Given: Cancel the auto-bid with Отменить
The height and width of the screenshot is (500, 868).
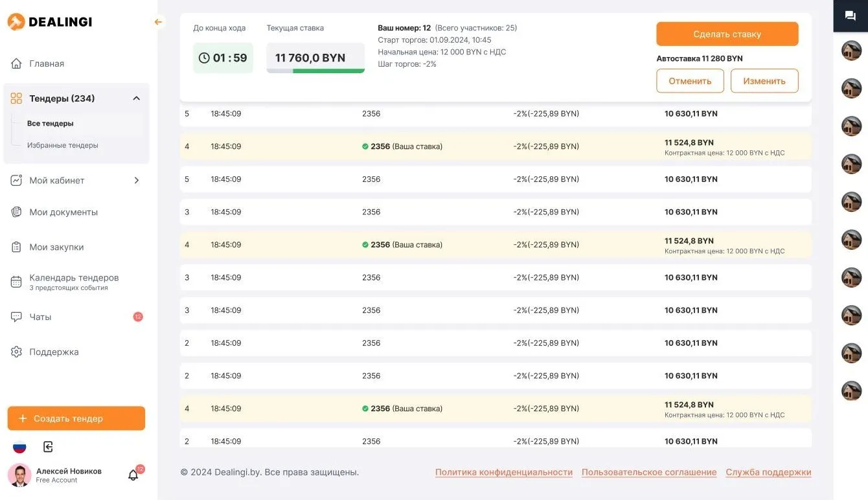Looking at the screenshot, I should (x=691, y=81).
